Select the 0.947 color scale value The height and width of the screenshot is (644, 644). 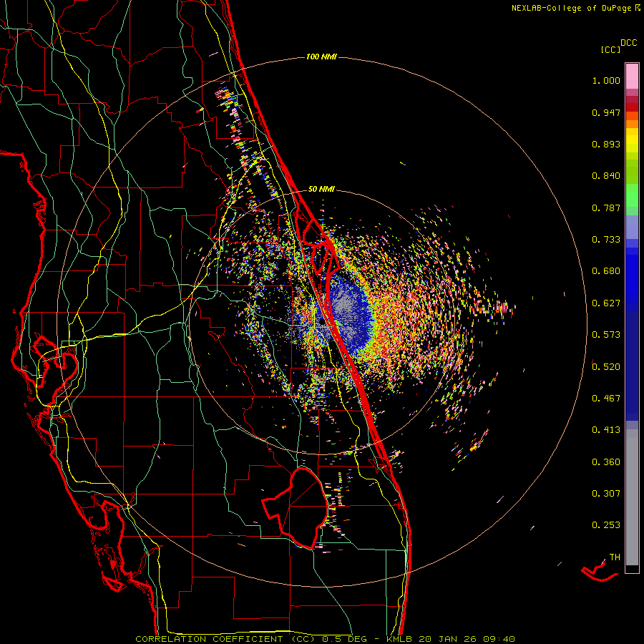606,112
